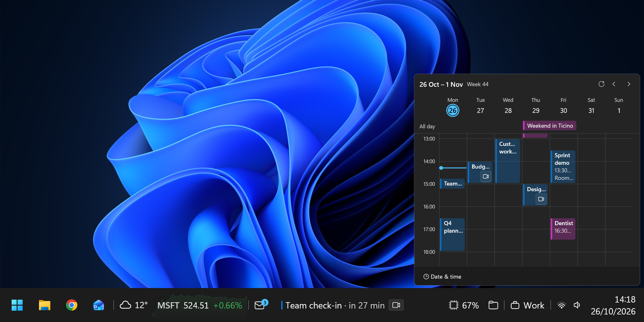
Task: Launch Google Chrome from taskbar
Action: coord(72,305)
